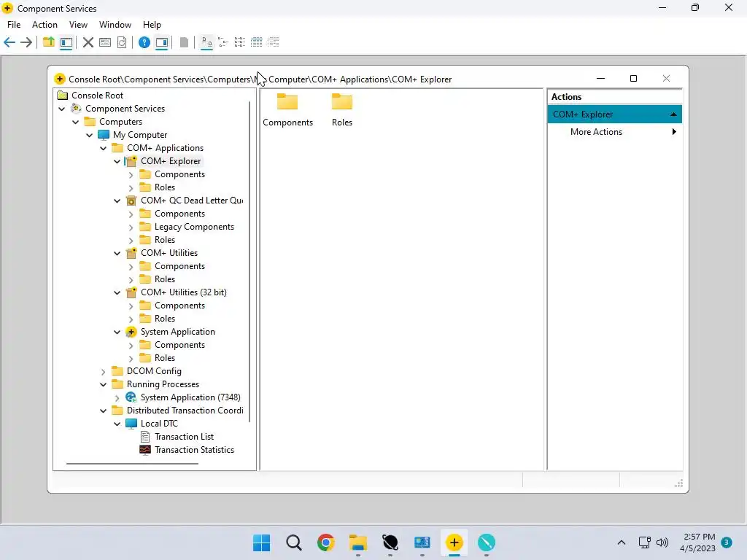Select Console Root in tree
This screenshot has height=560, width=747.
tap(97, 96)
